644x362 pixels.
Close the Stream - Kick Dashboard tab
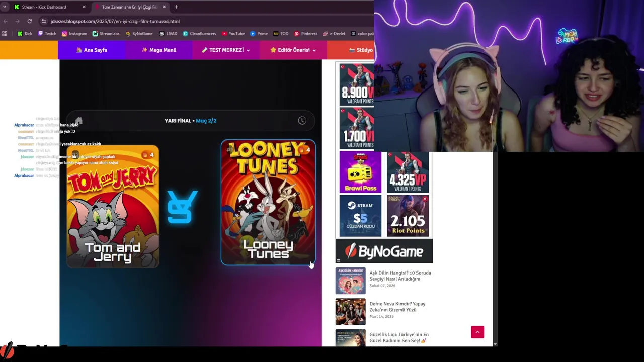tap(84, 7)
